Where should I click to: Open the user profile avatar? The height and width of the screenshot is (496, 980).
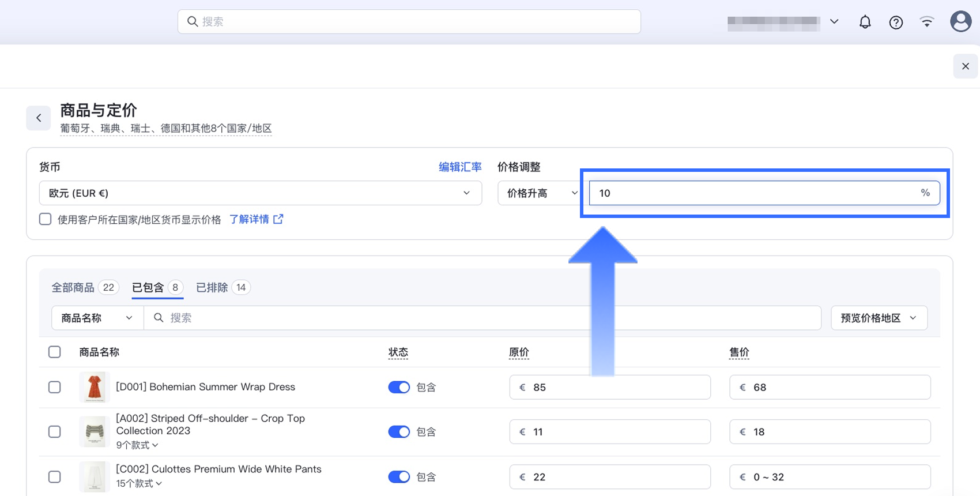click(960, 21)
